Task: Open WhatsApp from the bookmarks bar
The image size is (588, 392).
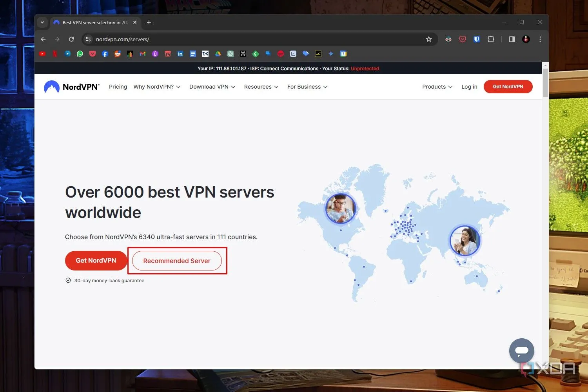Action: pos(80,54)
